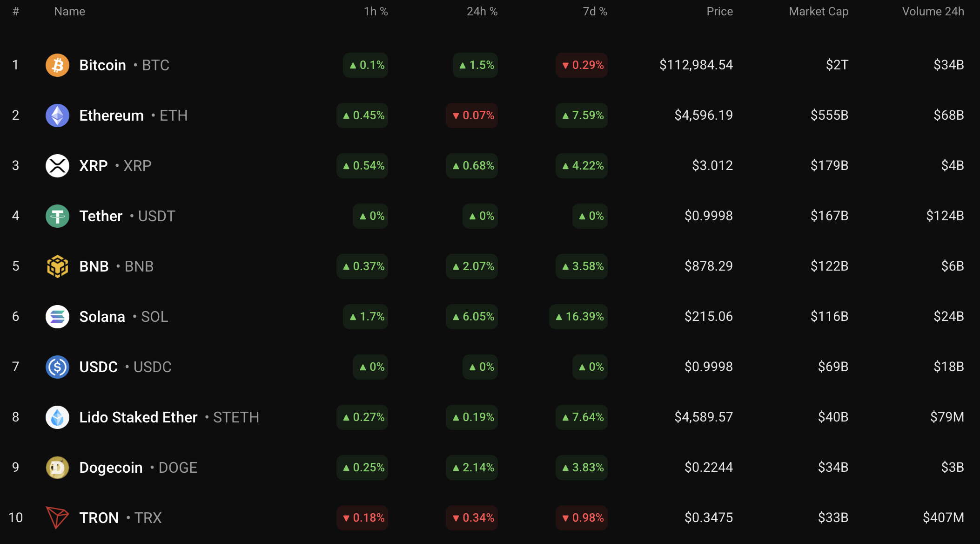
Task: Click the XRP coin icon
Action: click(57, 166)
